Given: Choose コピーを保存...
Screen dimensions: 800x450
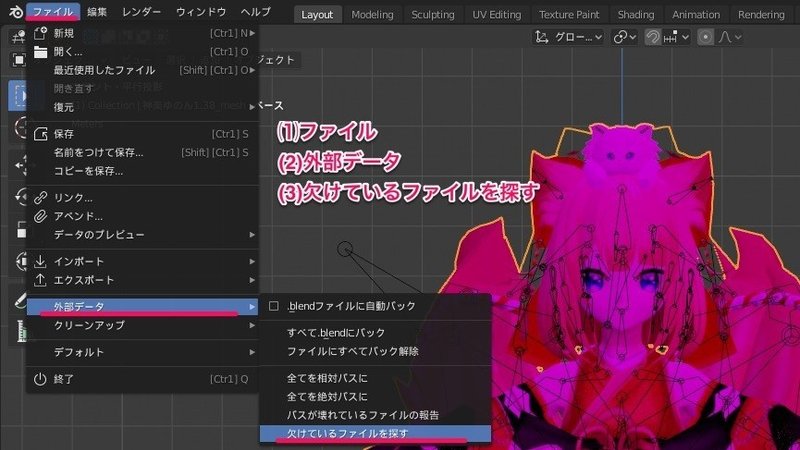Looking at the screenshot, I should coord(142,171).
